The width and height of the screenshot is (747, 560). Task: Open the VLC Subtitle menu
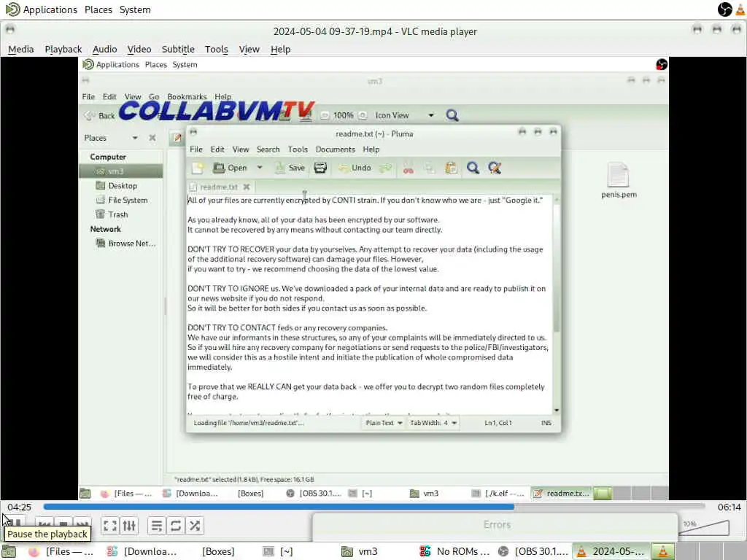(178, 49)
